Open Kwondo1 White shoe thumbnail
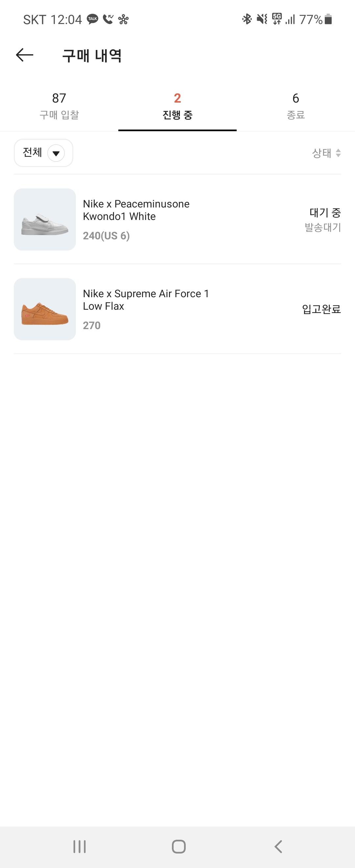Image resolution: width=355 pixels, height=868 pixels. pos(45,219)
